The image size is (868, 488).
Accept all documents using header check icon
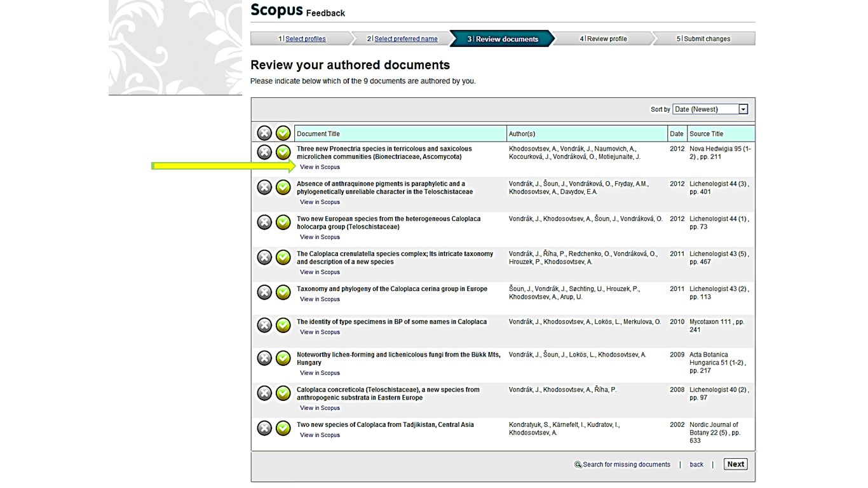(283, 133)
